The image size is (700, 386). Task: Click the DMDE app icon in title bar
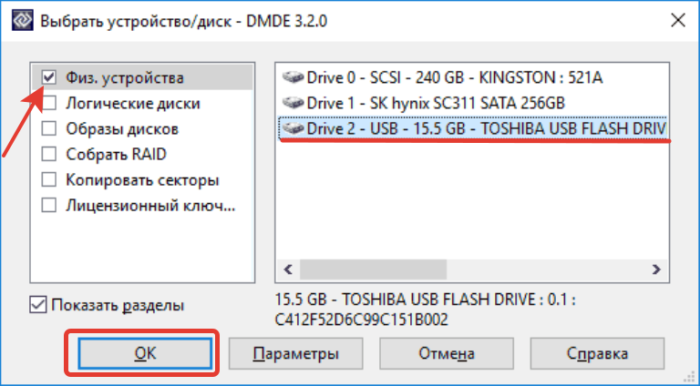coord(21,21)
